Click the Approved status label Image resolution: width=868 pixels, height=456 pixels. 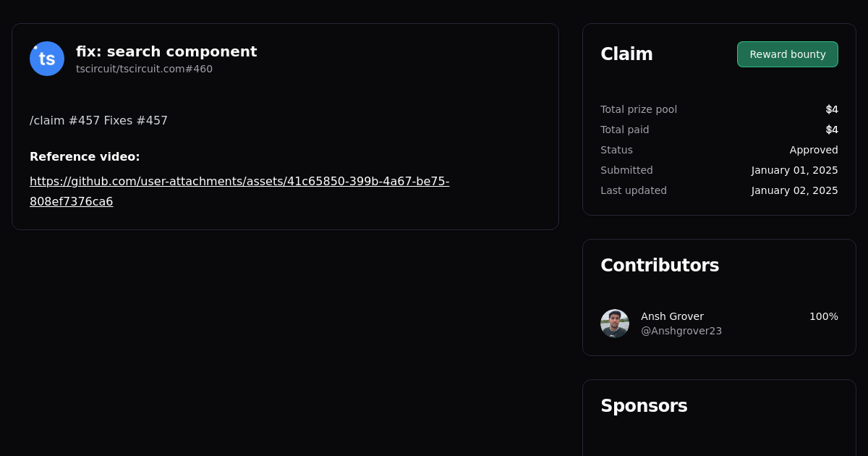click(814, 150)
